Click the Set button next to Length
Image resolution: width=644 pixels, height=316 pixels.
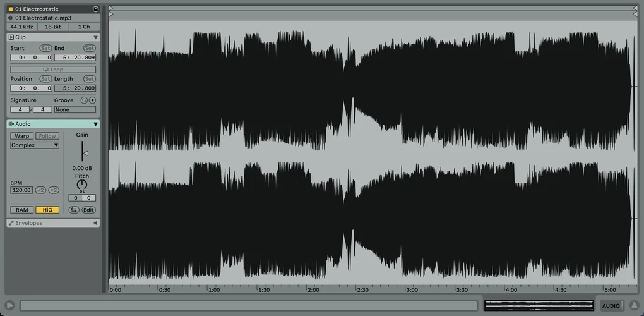click(x=89, y=79)
